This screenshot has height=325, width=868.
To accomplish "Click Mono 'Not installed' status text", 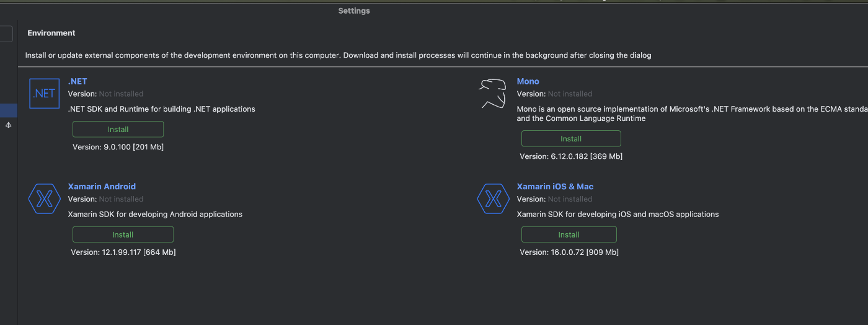I will tap(570, 94).
